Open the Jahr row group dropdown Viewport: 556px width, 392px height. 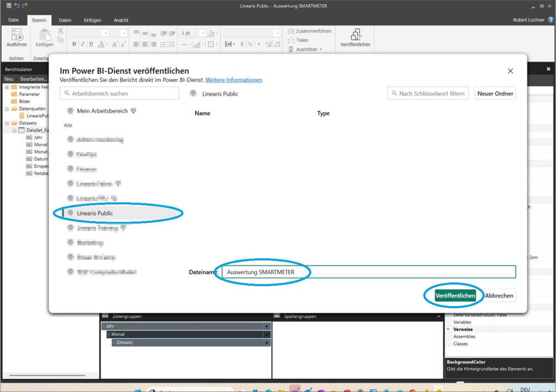pos(267,326)
